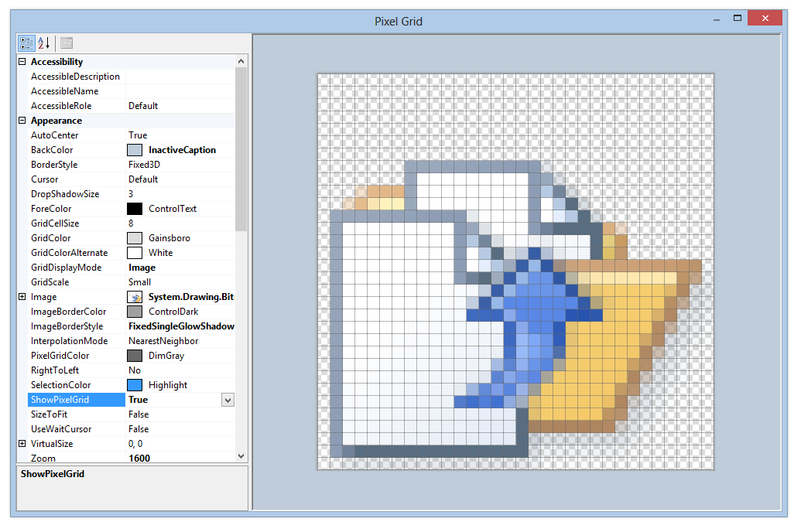Click the GridCellSize value 8
The image size is (801, 532).
(x=131, y=223)
